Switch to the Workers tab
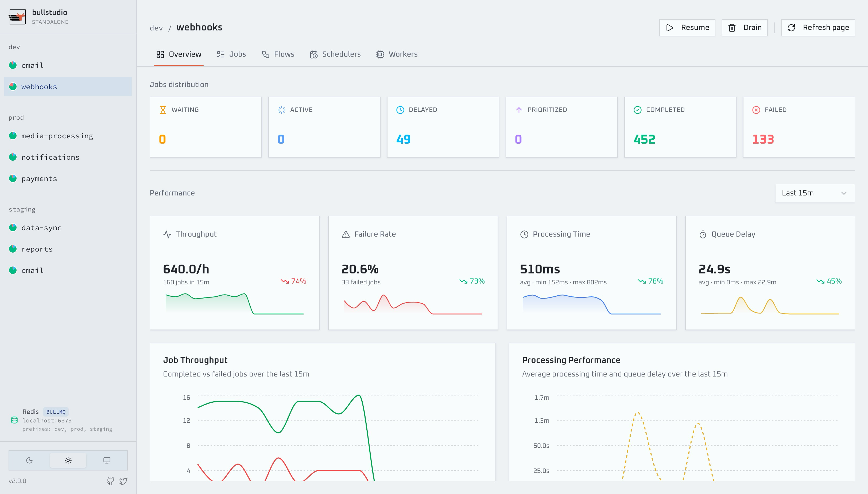Image resolution: width=868 pixels, height=494 pixels. pyautogui.click(x=397, y=54)
